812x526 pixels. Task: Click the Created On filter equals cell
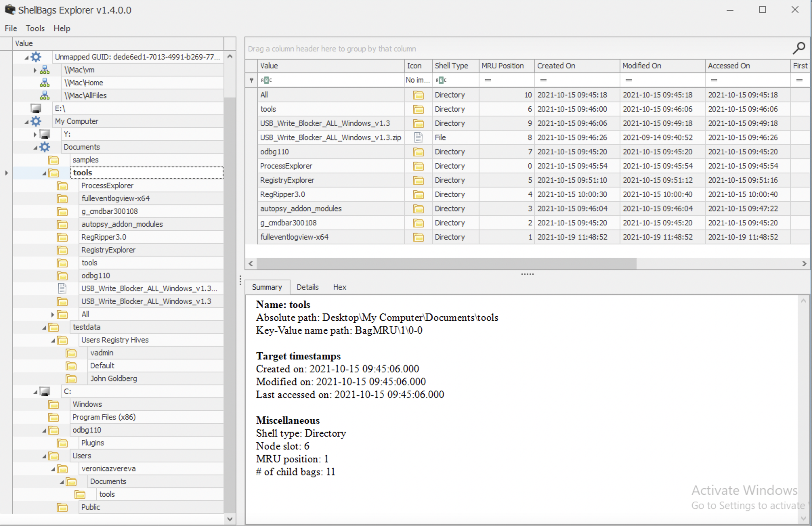pyautogui.click(x=577, y=80)
